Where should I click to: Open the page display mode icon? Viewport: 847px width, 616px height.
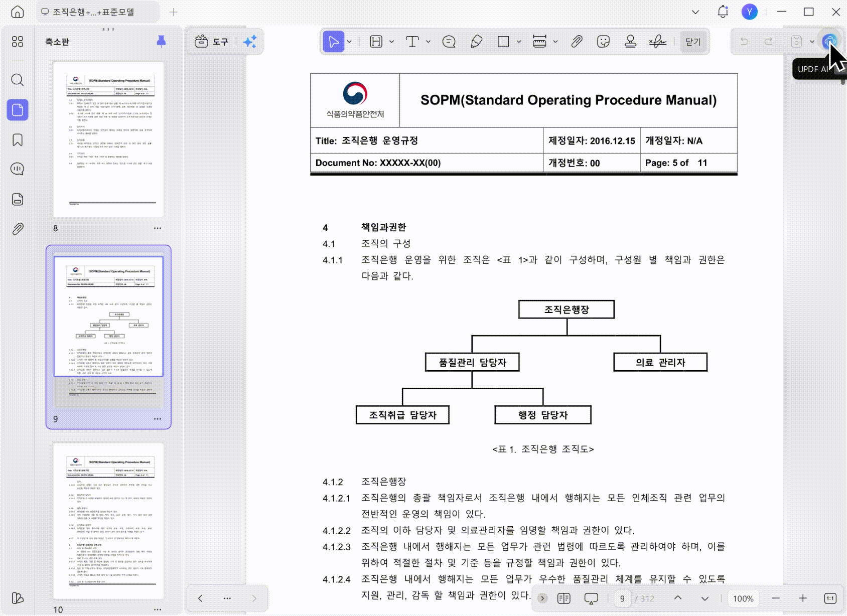tap(564, 598)
